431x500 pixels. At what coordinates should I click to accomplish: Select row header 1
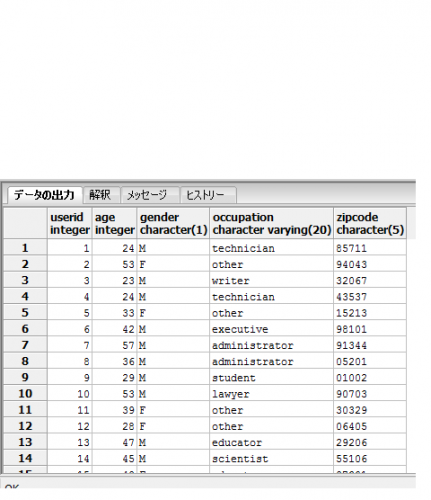click(25, 248)
